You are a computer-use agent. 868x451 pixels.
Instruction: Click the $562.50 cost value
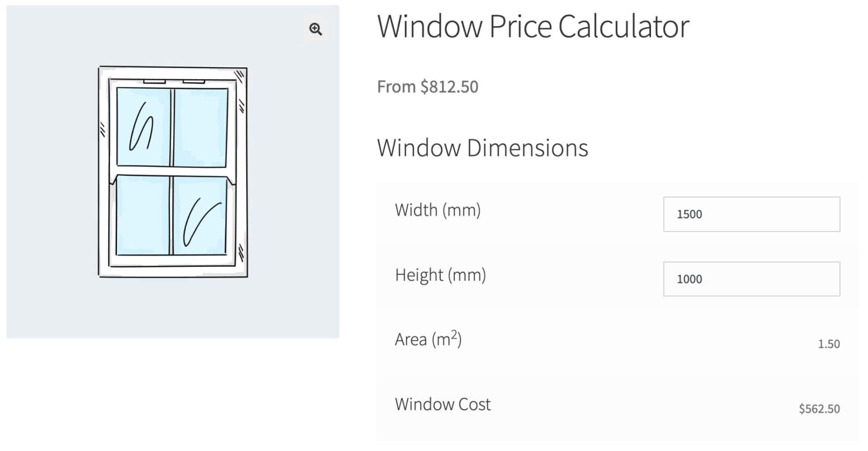(x=819, y=409)
